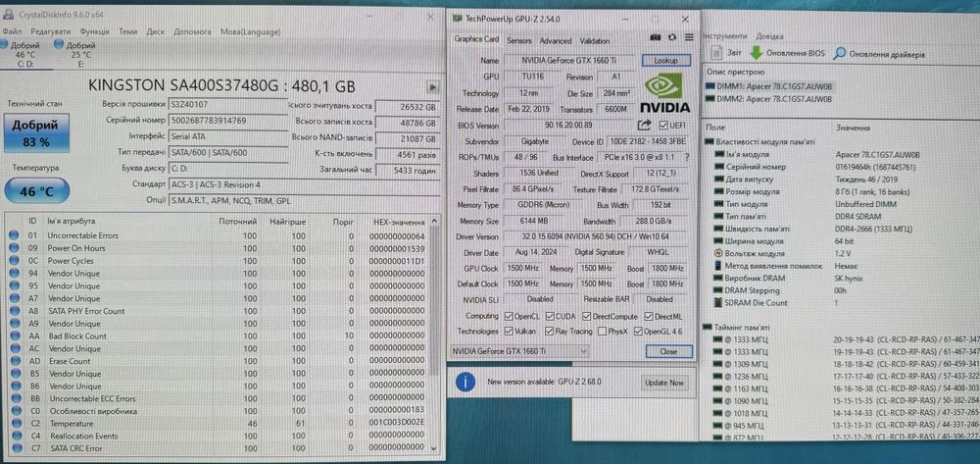Open the Теми menu

pyautogui.click(x=128, y=31)
